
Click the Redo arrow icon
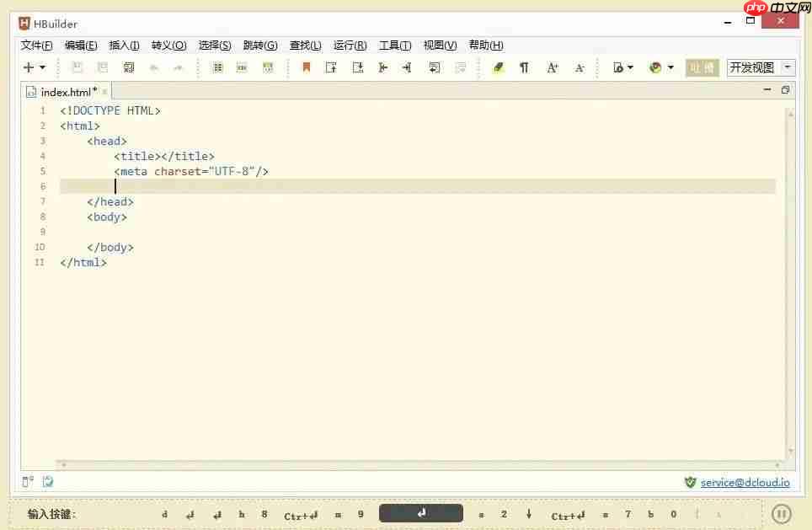point(178,68)
